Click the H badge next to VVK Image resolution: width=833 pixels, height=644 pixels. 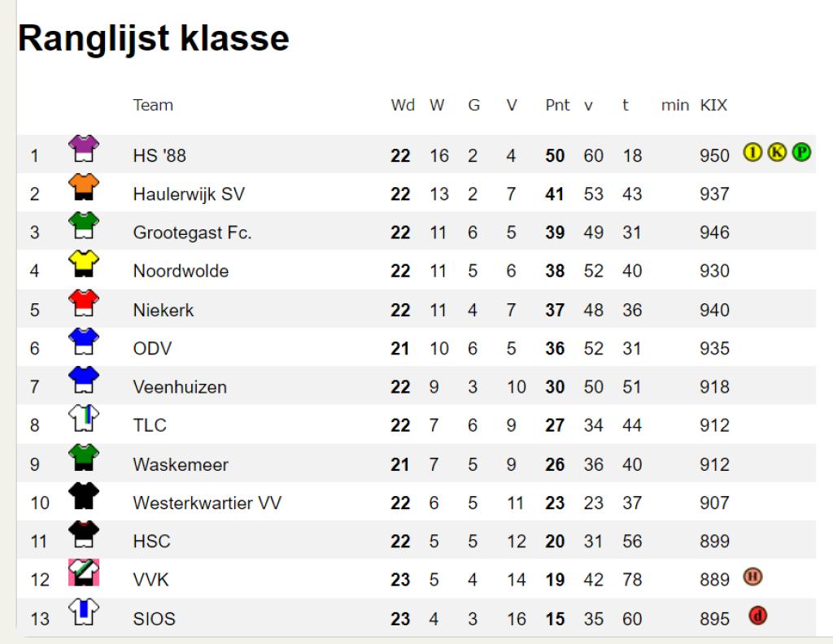pos(752,576)
